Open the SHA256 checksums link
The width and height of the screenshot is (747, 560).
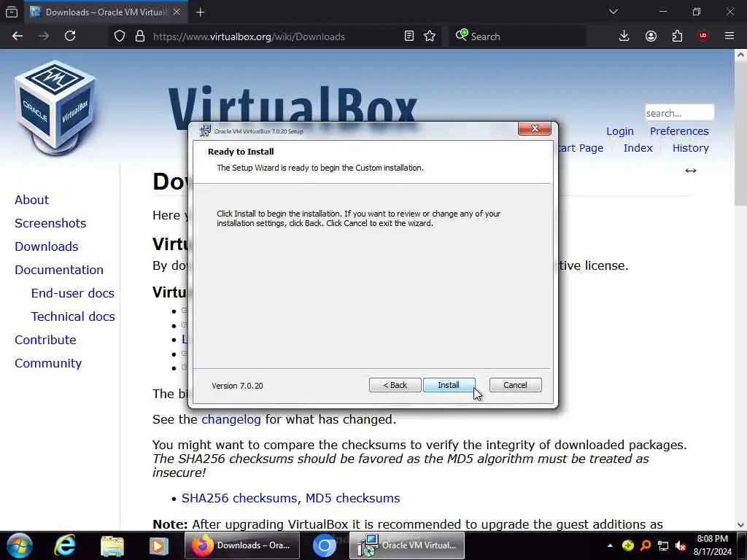coord(239,498)
